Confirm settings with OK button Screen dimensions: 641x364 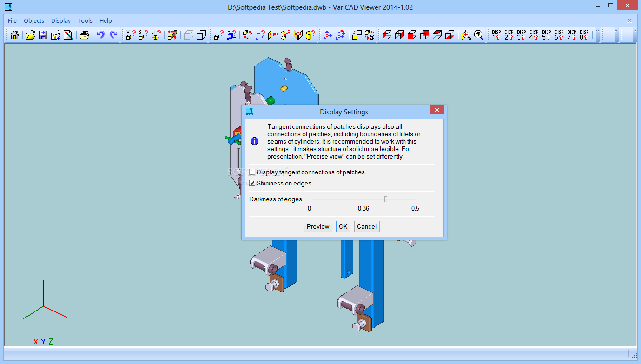click(343, 226)
